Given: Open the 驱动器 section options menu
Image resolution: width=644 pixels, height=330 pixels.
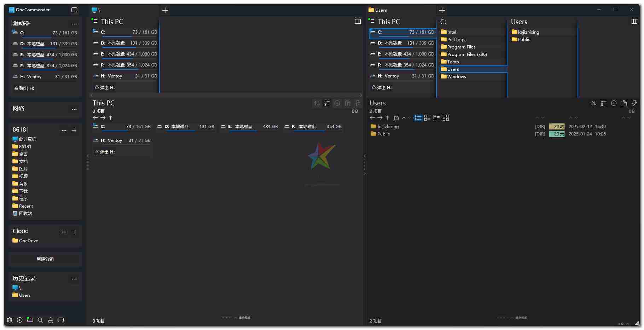Looking at the screenshot, I should click(74, 24).
